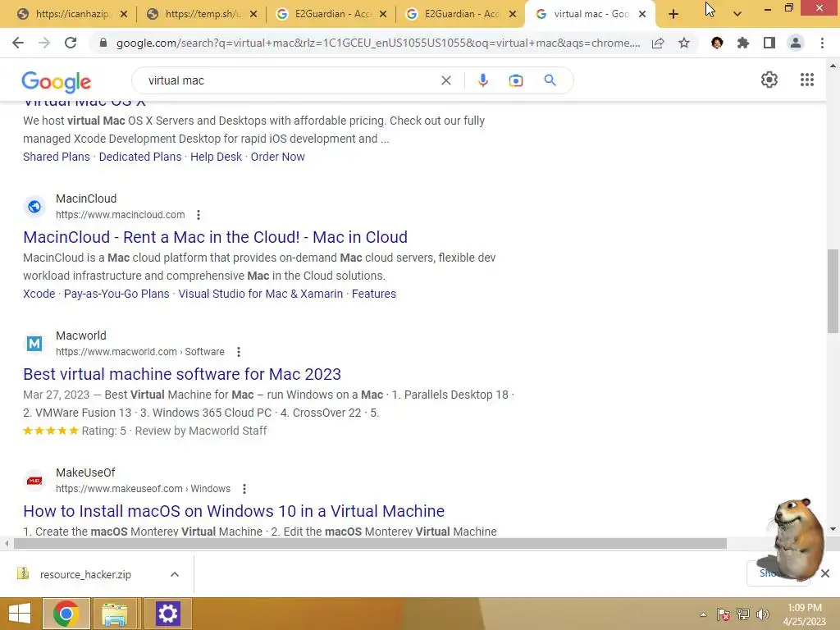Screen dimensions: 840x630
Task: Open the Shared Plans sitelink
Action: click(x=57, y=157)
